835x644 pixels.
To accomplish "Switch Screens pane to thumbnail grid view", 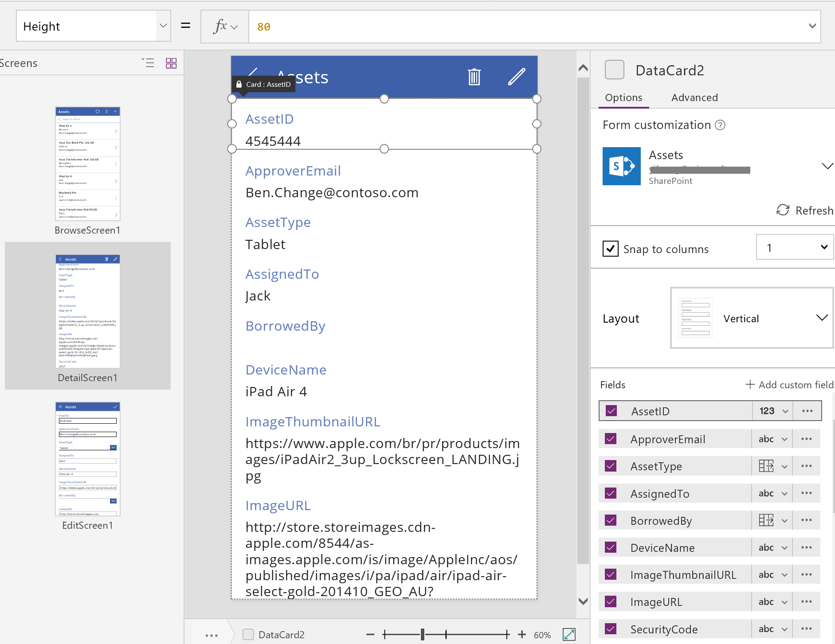I will (171, 63).
